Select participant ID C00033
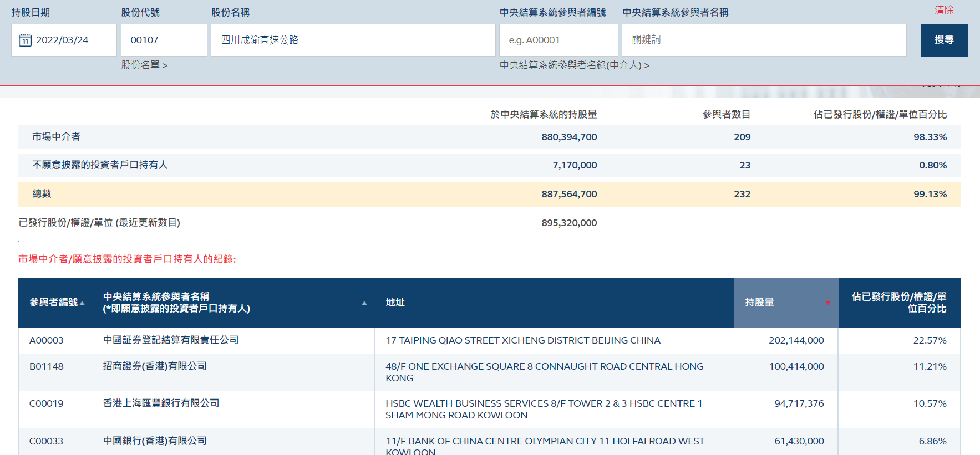Image resolution: width=980 pixels, height=455 pixels. coord(47,441)
